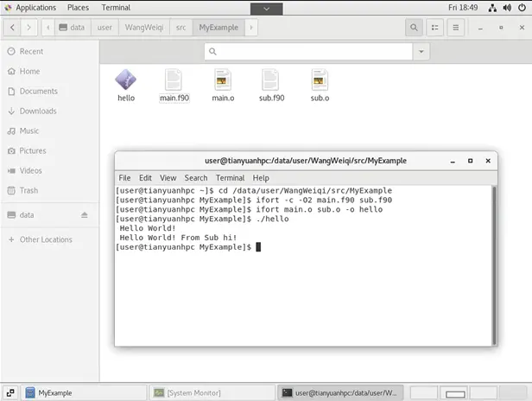Click the show desktop taskbar icon
Viewport: 532px width, 401px height.
10,392
